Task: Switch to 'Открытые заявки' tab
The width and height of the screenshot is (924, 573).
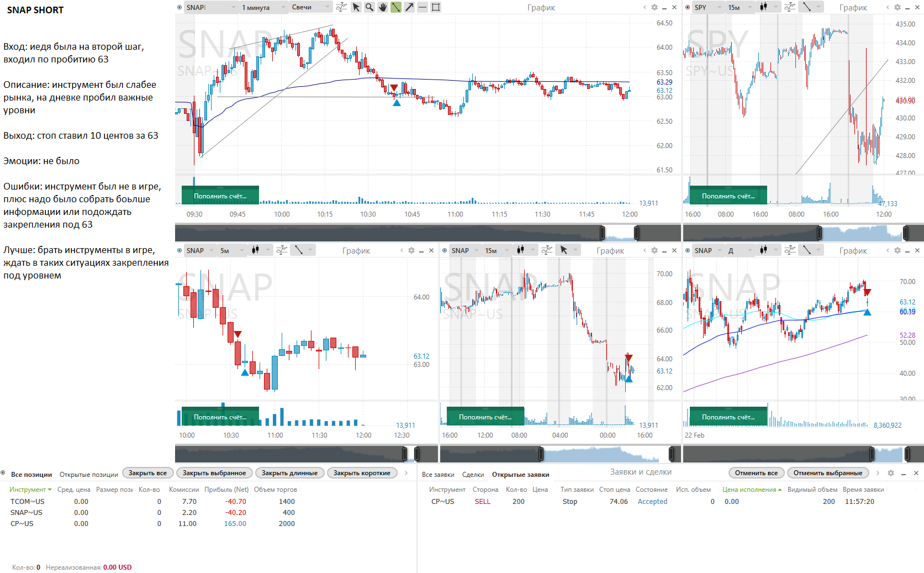Action: 521,475
